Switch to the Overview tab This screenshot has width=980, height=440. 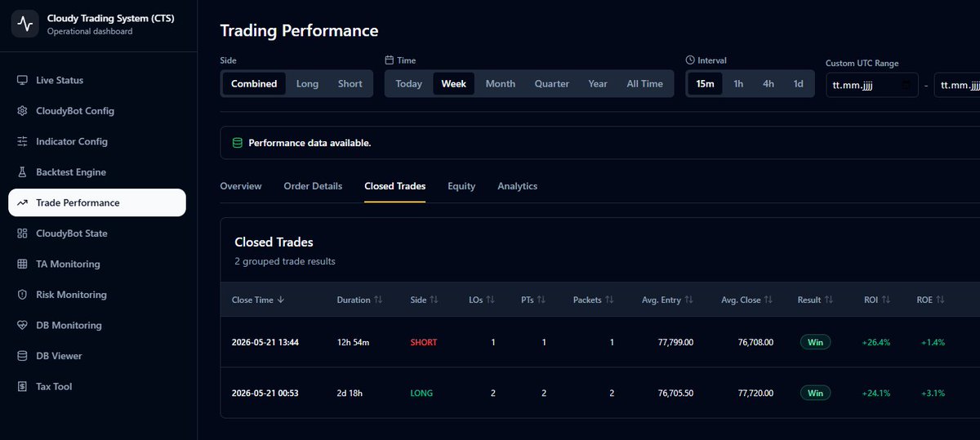(x=241, y=186)
